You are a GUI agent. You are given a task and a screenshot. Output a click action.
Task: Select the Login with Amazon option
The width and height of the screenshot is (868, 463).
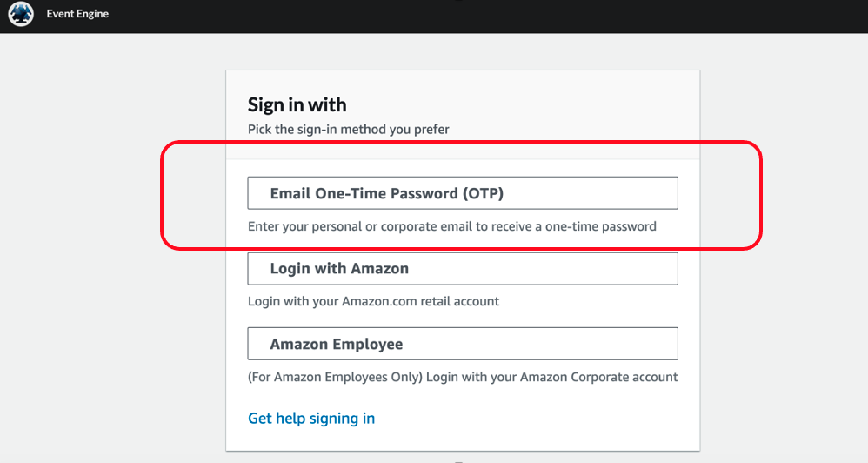coord(462,269)
